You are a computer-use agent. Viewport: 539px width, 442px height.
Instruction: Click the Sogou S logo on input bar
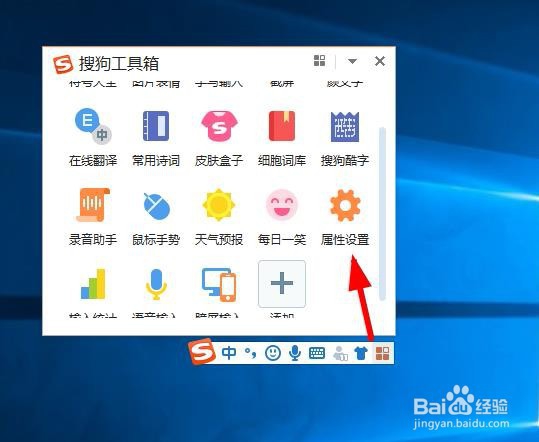(202, 352)
